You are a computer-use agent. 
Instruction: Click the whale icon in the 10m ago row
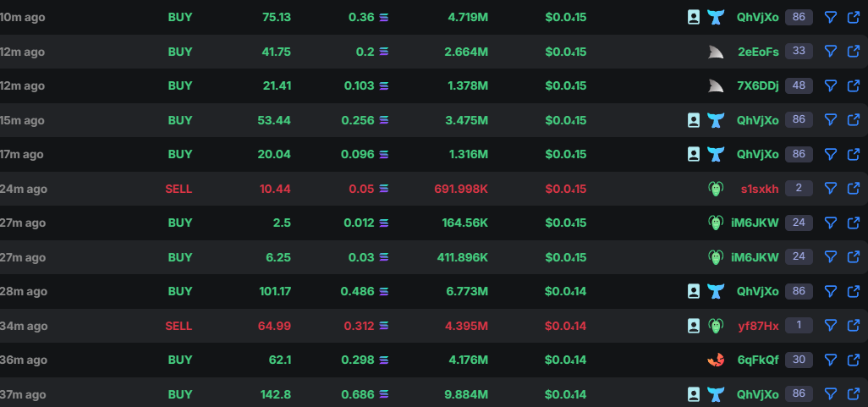pyautogui.click(x=716, y=17)
